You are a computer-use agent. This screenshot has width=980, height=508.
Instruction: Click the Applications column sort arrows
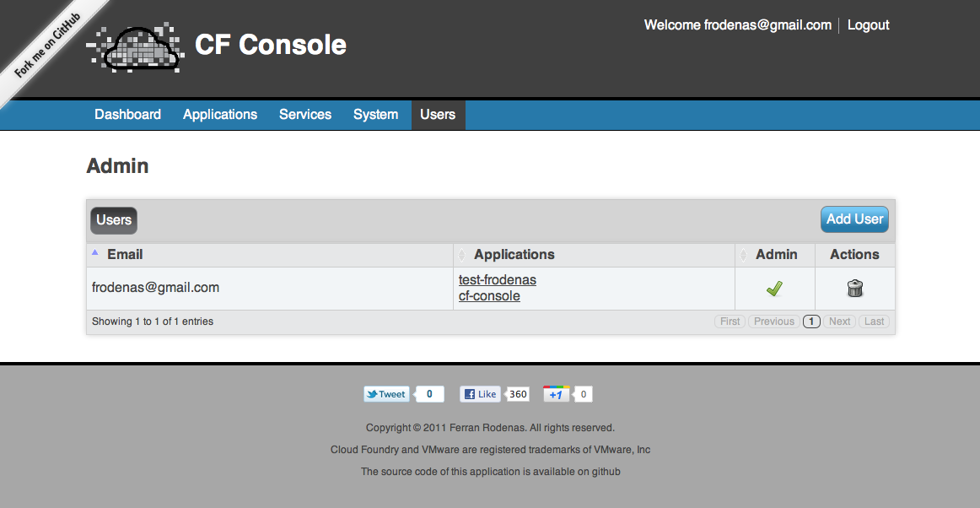point(462,255)
